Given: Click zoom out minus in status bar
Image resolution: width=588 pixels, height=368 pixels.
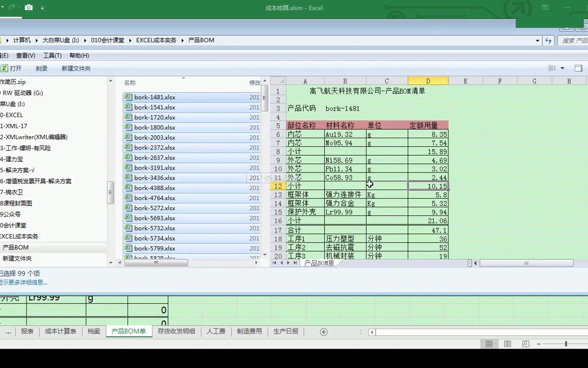Looking at the screenshot, I should click(x=538, y=343).
